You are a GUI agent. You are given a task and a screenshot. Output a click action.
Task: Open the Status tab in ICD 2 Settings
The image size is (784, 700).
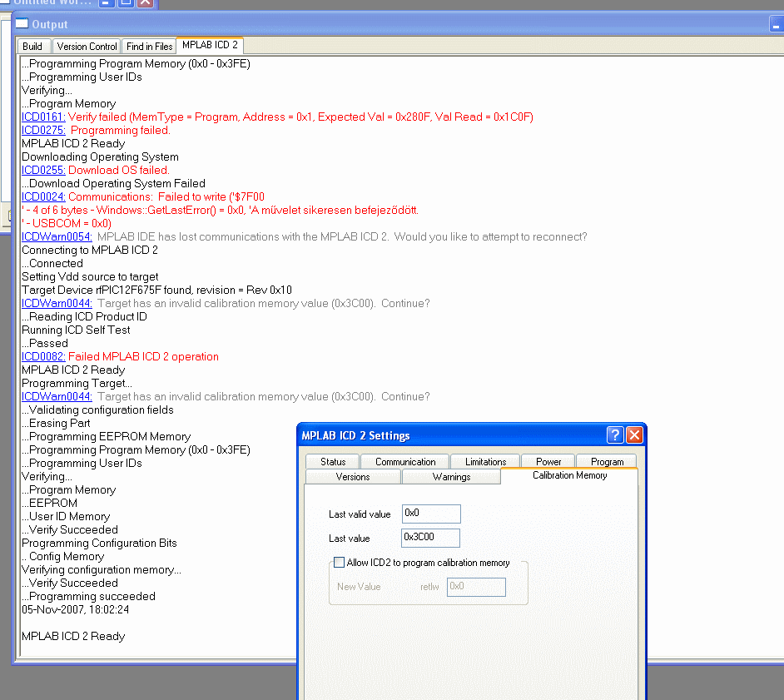(333, 461)
